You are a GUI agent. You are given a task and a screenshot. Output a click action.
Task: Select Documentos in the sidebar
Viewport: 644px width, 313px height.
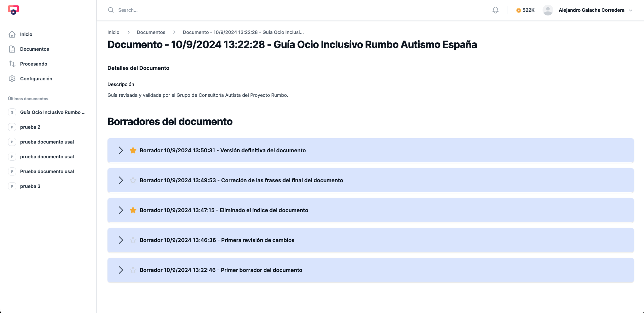click(35, 49)
